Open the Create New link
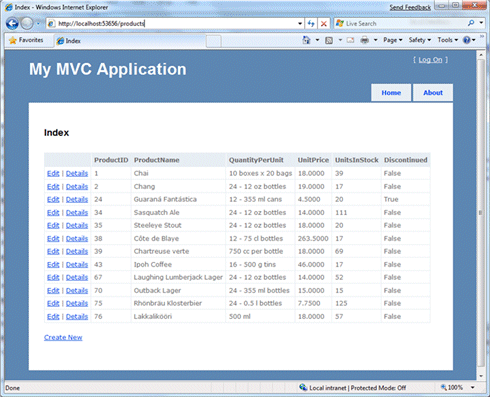 coord(63,337)
